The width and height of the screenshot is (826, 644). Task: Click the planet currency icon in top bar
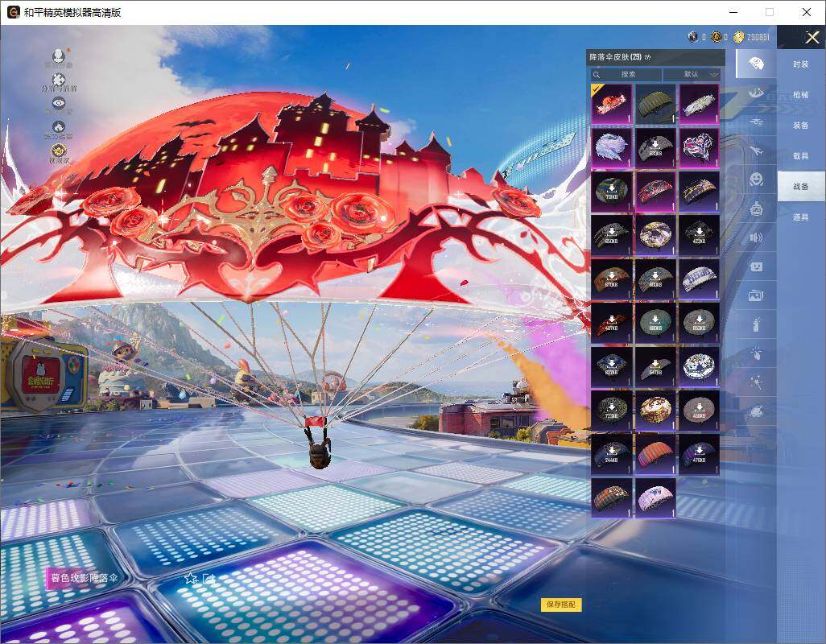(x=692, y=37)
